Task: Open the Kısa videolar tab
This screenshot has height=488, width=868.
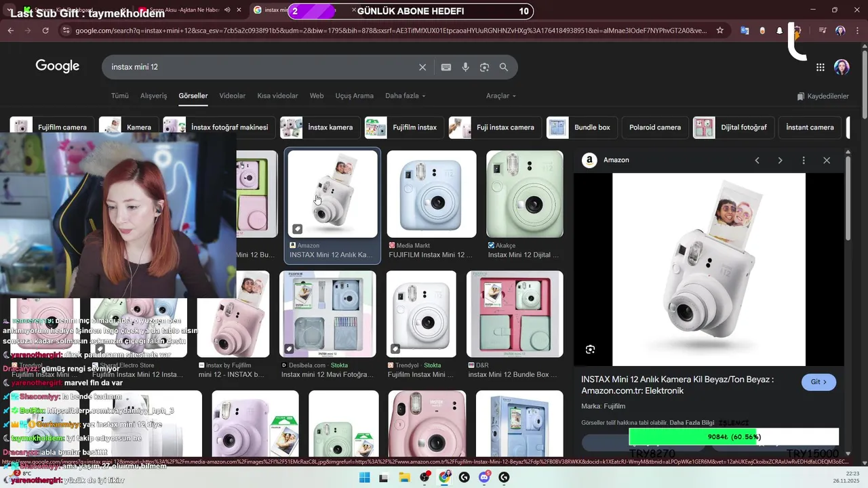Action: pyautogui.click(x=277, y=96)
